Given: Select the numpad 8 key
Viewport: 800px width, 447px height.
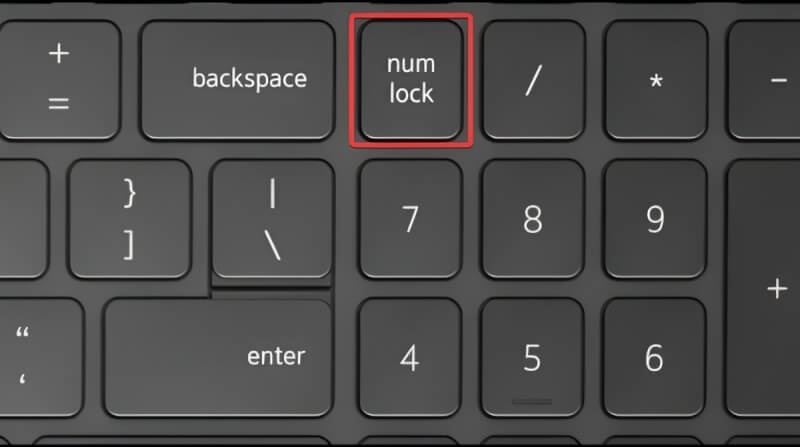Looking at the screenshot, I should click(533, 219).
